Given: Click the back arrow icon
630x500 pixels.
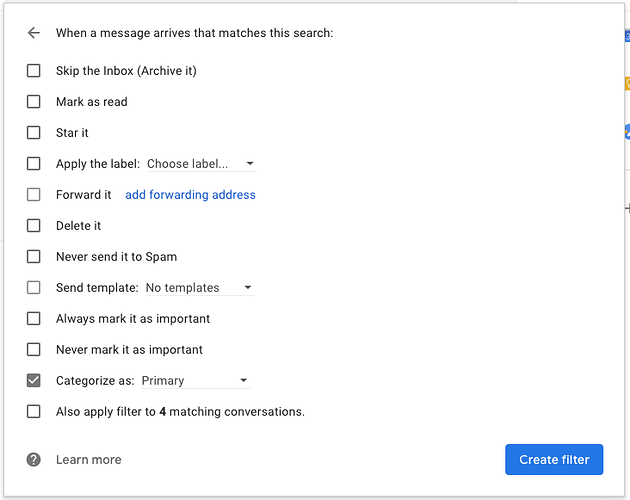Looking at the screenshot, I should [x=34, y=33].
